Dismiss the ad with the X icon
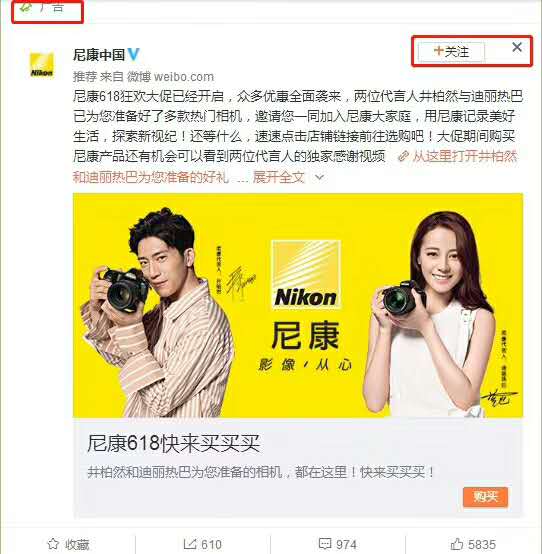Image resolution: width=542 pixels, height=554 pixels. [517, 47]
